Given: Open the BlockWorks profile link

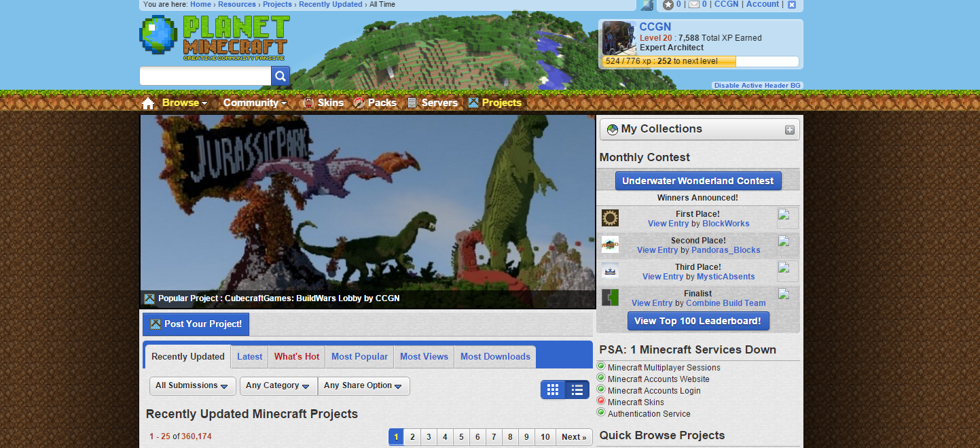Looking at the screenshot, I should (726, 224).
